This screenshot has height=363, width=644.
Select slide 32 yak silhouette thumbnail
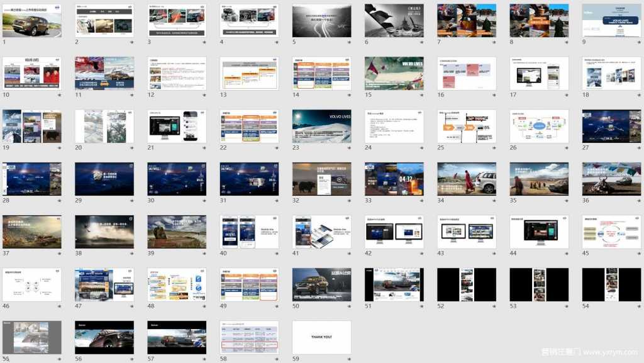(x=322, y=179)
